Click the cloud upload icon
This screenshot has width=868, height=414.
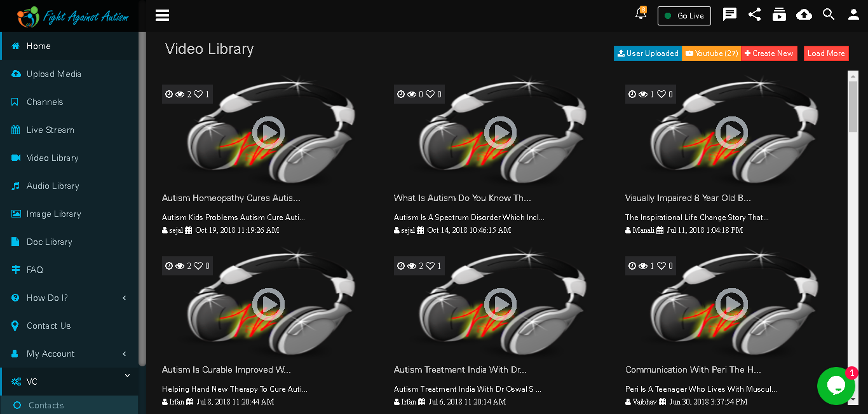click(804, 14)
